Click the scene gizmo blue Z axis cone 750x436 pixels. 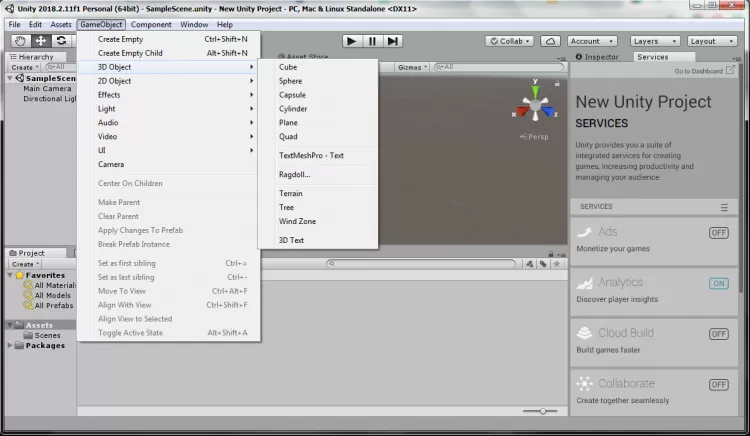coord(548,112)
